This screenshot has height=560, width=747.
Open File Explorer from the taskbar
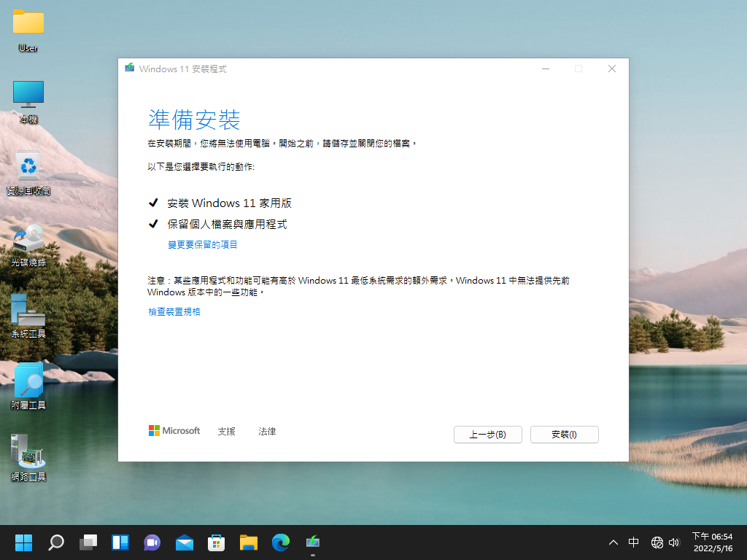pyautogui.click(x=249, y=542)
